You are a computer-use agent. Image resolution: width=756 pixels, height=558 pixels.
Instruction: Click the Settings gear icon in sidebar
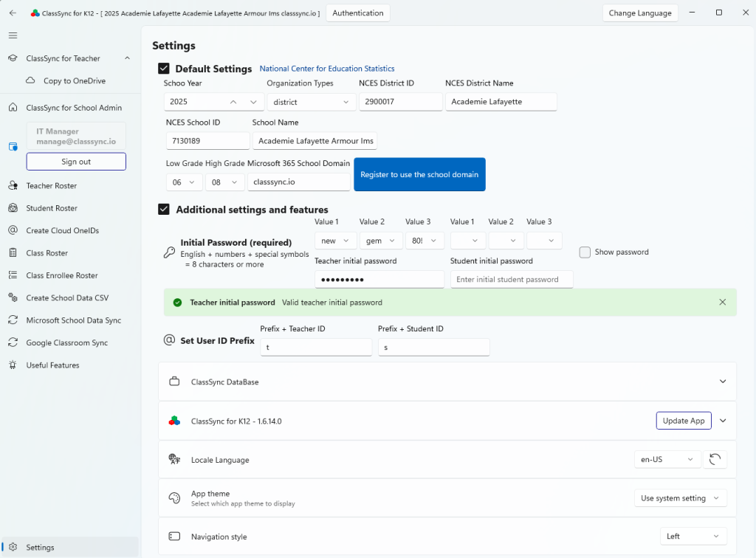(x=13, y=547)
